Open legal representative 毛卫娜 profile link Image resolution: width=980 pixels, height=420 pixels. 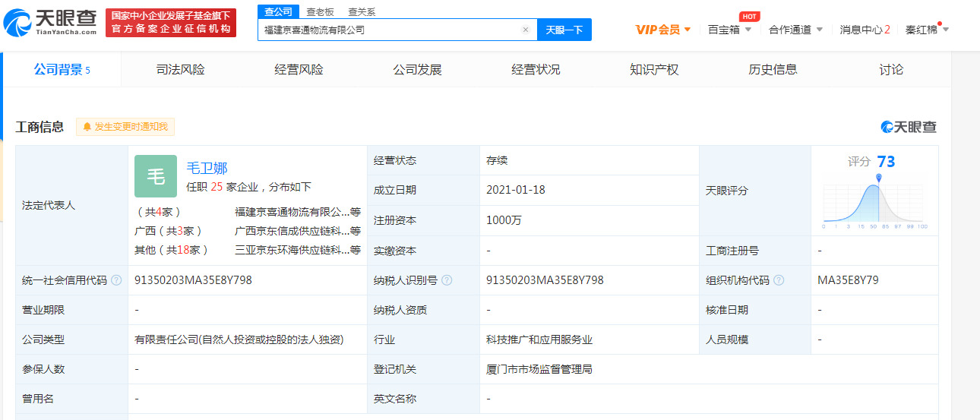tap(207, 168)
